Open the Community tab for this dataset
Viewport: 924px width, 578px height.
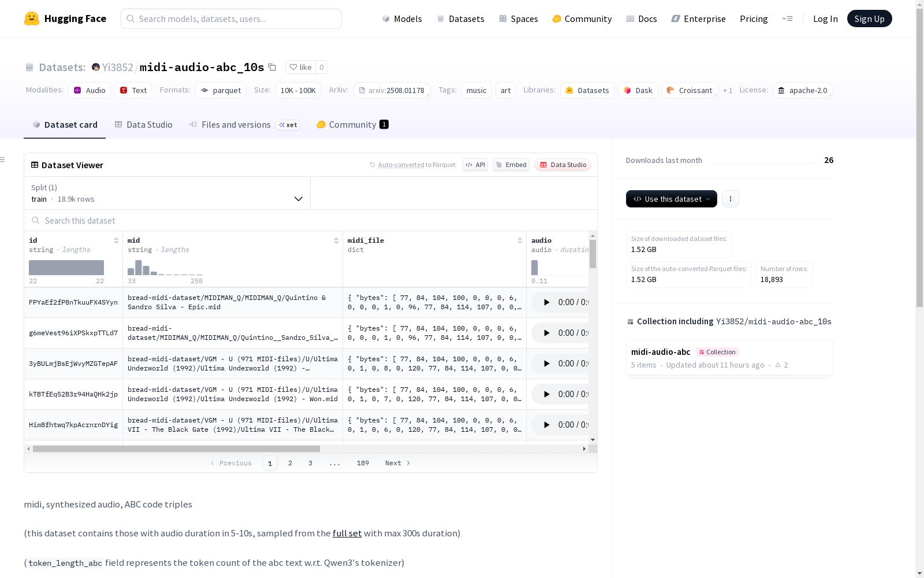tap(352, 125)
